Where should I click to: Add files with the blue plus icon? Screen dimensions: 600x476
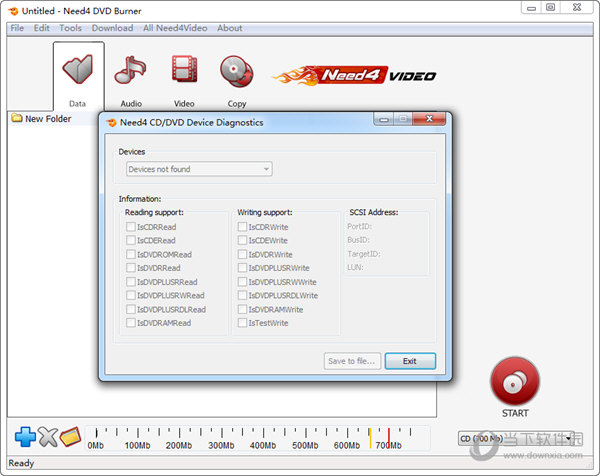click(25, 437)
